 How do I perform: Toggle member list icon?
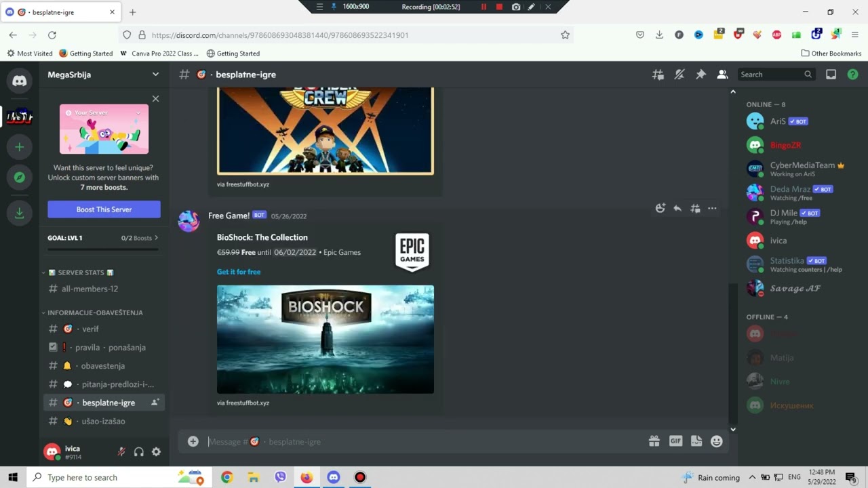[x=722, y=75]
